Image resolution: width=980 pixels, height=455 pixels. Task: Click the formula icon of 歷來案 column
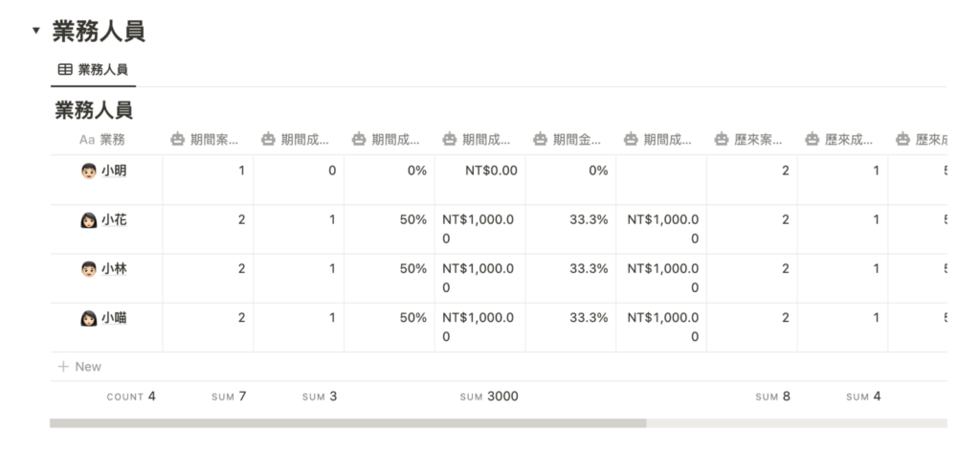(722, 140)
